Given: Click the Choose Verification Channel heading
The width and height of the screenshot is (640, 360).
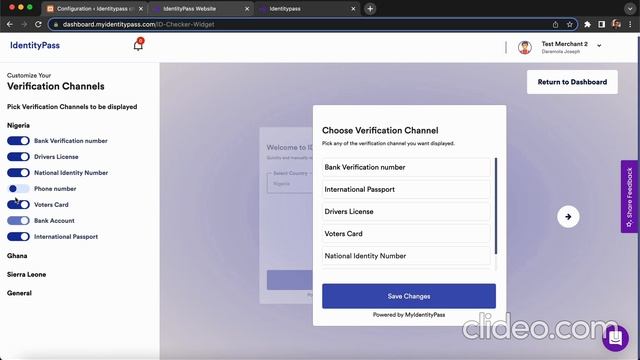Looking at the screenshot, I should pyautogui.click(x=380, y=131).
